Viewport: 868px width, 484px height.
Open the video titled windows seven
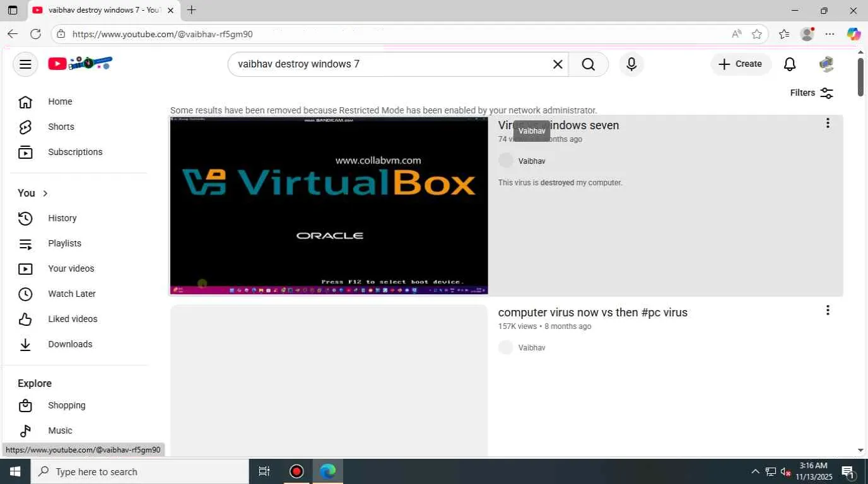(x=558, y=125)
